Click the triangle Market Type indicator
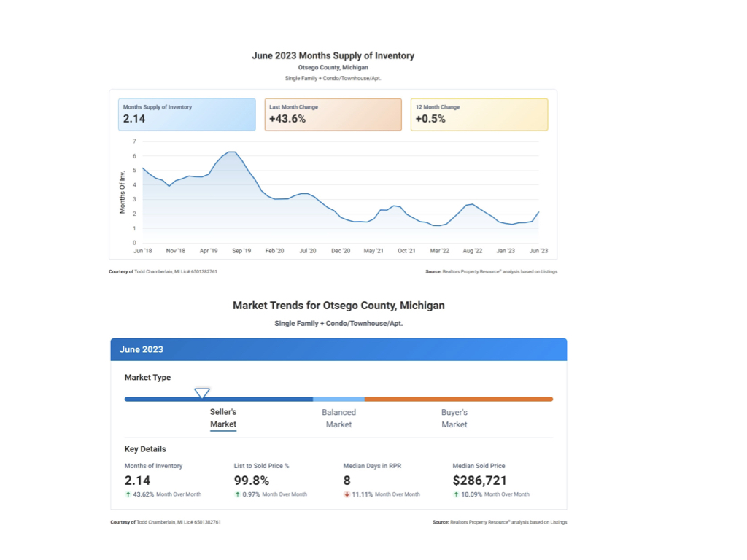Image resolution: width=747 pixels, height=560 pixels. click(x=202, y=393)
